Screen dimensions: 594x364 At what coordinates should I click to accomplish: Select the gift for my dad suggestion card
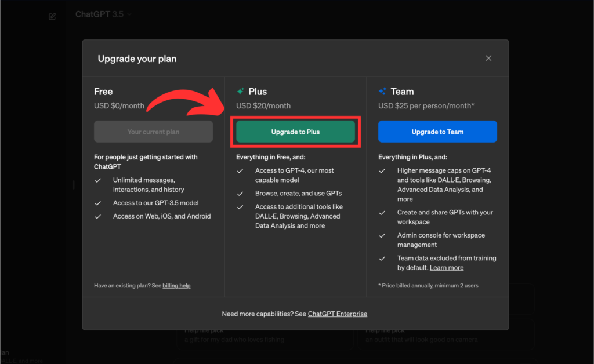264,336
